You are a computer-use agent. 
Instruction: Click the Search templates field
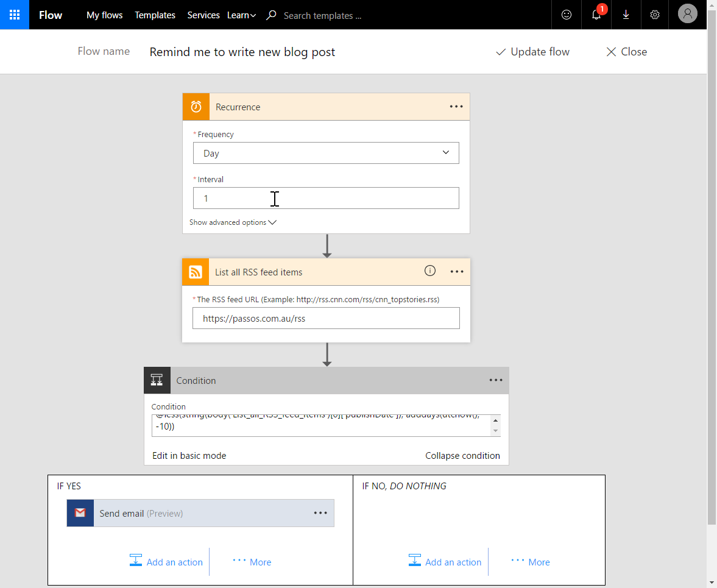pos(322,16)
